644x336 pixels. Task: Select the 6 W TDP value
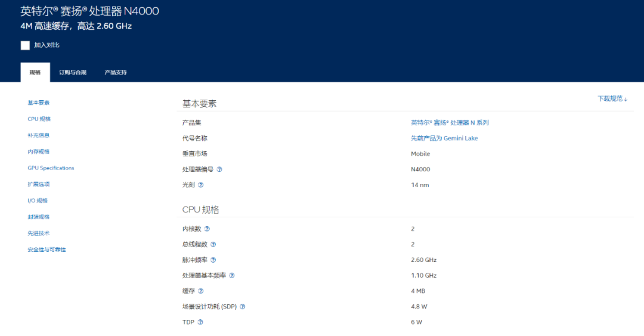coord(416,322)
